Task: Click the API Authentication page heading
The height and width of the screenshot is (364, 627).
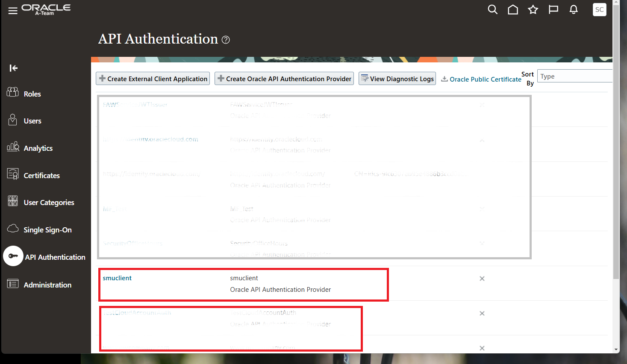Action: [158, 39]
